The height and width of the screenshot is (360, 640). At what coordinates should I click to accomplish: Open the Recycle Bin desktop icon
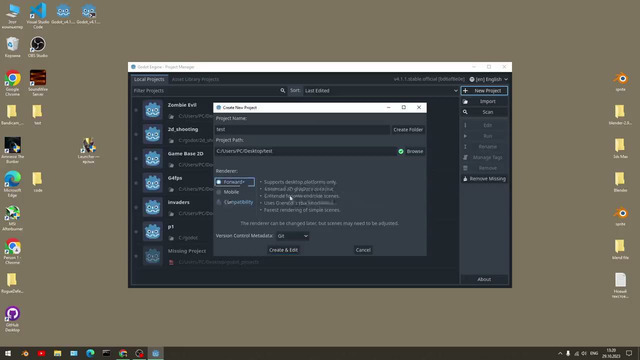tap(12, 47)
